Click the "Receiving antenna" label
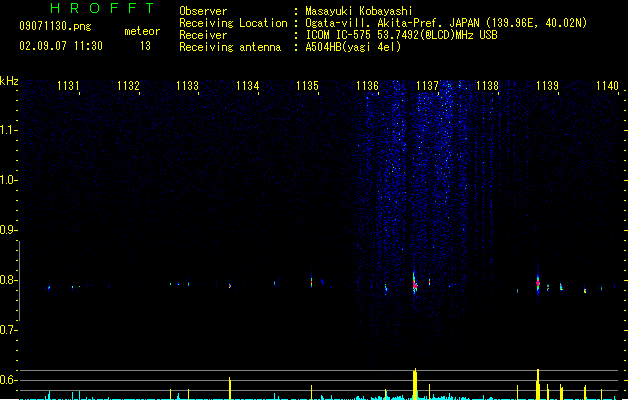 click(230, 47)
